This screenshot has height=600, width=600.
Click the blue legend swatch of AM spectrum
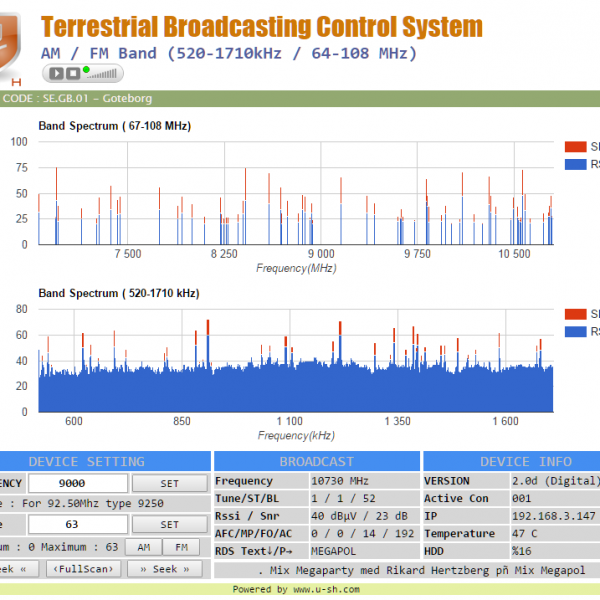pyautogui.click(x=576, y=331)
